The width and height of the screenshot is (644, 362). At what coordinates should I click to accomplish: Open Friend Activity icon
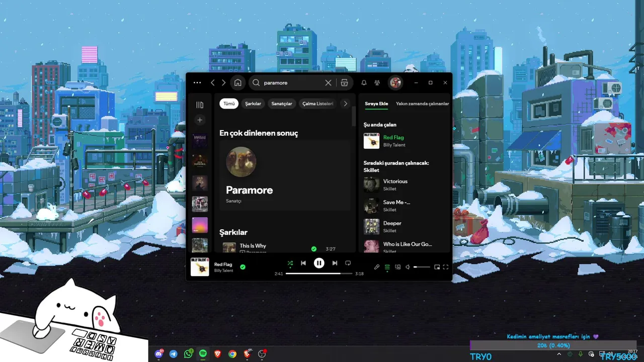pyautogui.click(x=377, y=83)
